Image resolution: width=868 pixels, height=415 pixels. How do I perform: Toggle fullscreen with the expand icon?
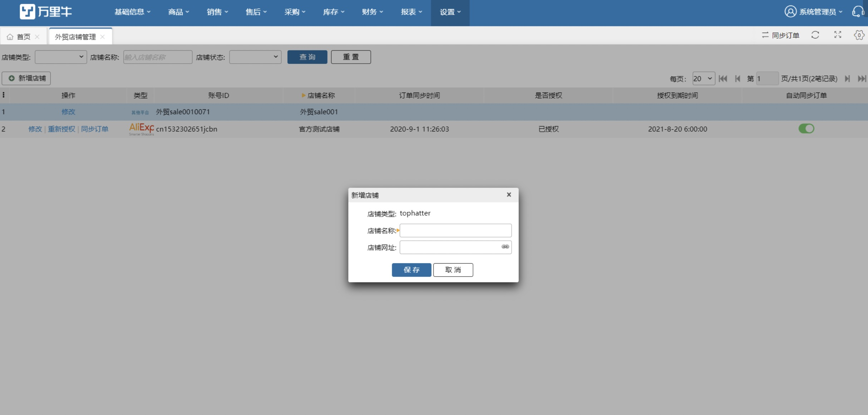[838, 35]
